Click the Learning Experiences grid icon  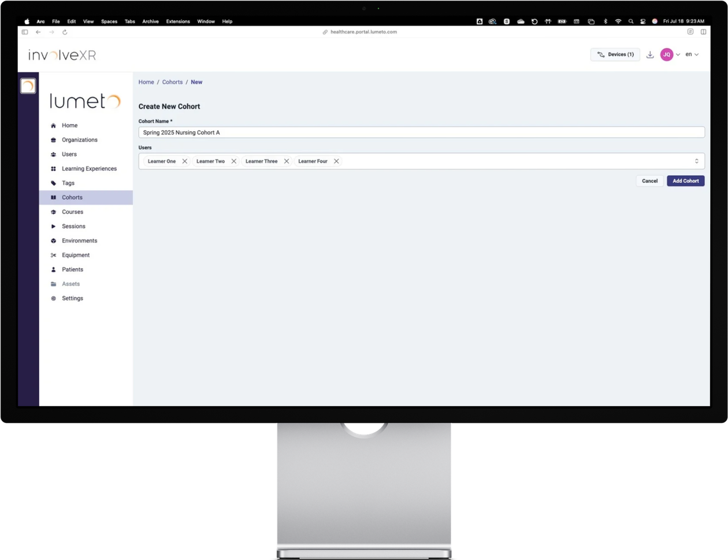[x=53, y=169]
